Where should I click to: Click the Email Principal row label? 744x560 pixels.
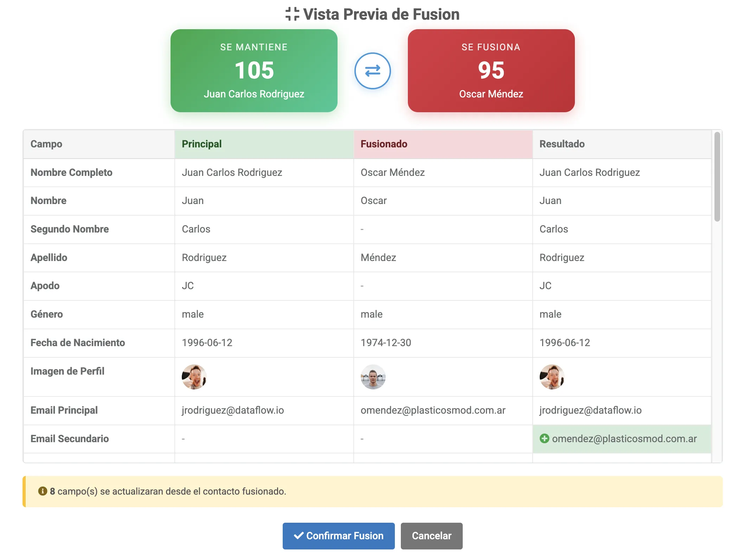click(x=64, y=410)
